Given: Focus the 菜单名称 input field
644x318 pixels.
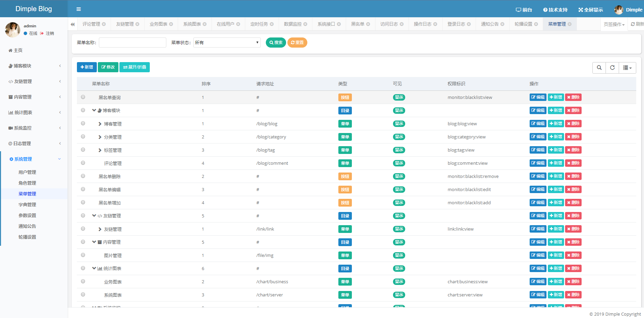Looking at the screenshot, I should (133, 43).
